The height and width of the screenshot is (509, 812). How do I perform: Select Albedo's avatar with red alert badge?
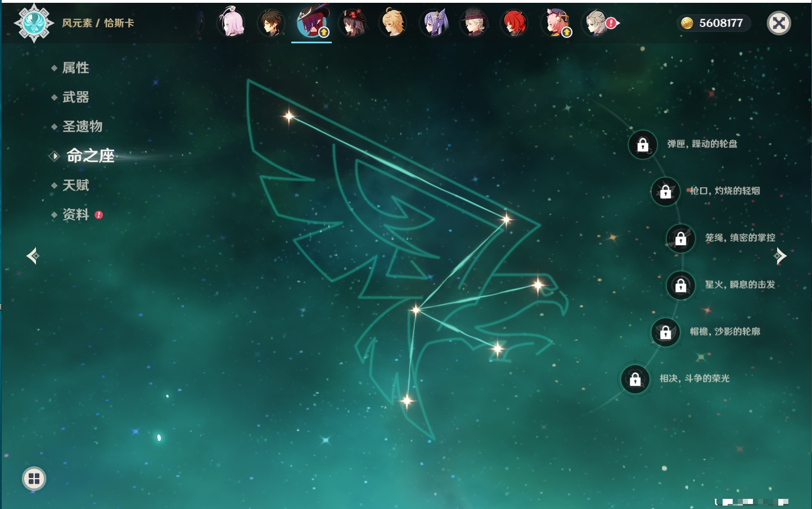[x=597, y=24]
